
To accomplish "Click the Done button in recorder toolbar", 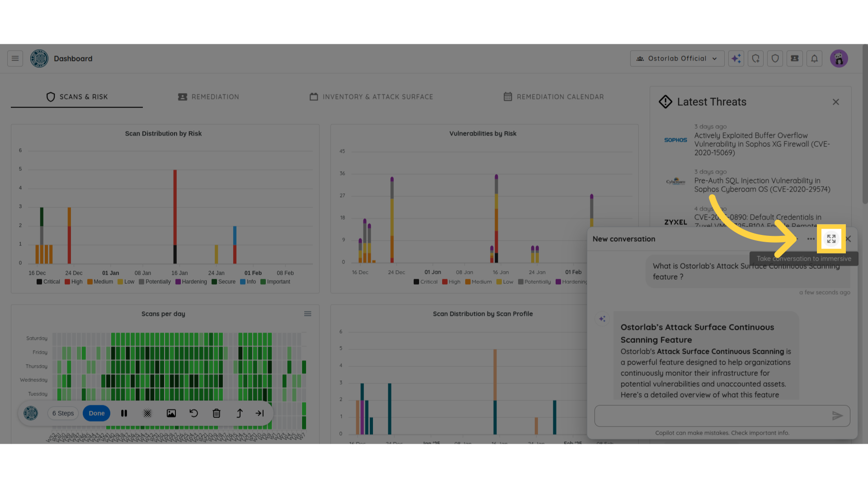I will tap(97, 413).
